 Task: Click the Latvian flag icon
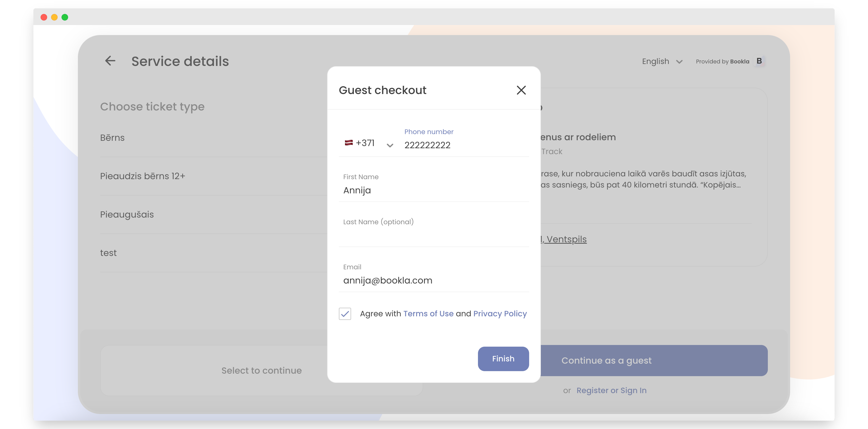click(348, 143)
